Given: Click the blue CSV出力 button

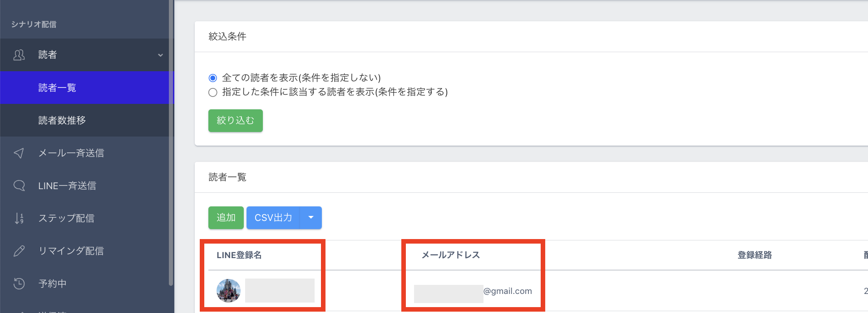Looking at the screenshot, I should (x=273, y=218).
